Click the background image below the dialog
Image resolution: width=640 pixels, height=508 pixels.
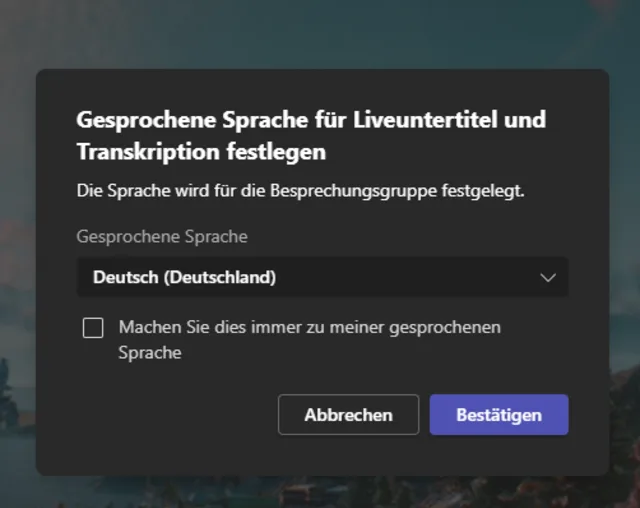(x=320, y=492)
